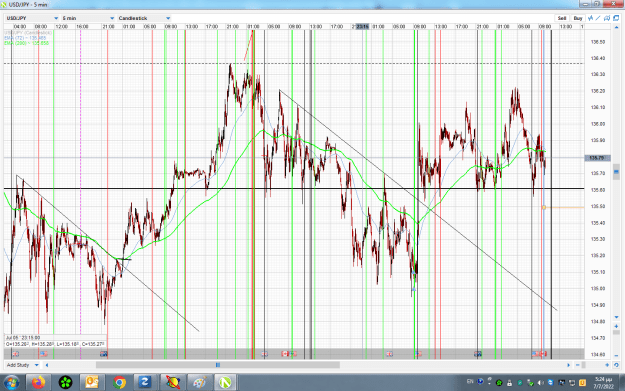
Task: Click the time zoom slider handle
Action: pyautogui.click(x=584, y=365)
